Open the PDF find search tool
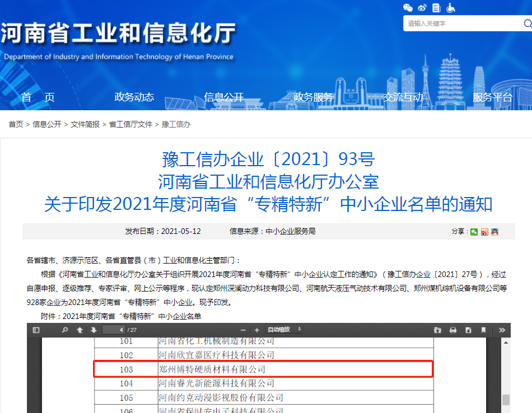This screenshot has width=532, height=413. [65, 330]
